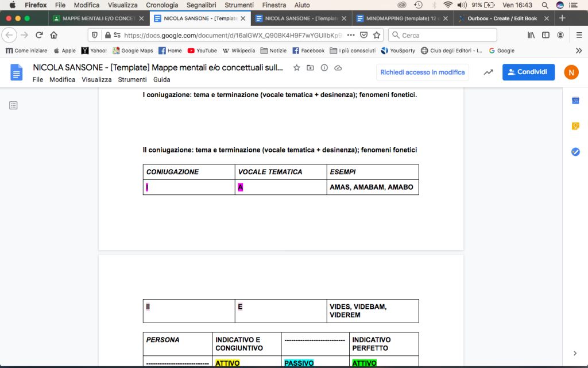Toggle Firefox sidebar view
This screenshot has width=588, height=368.
click(x=546, y=35)
